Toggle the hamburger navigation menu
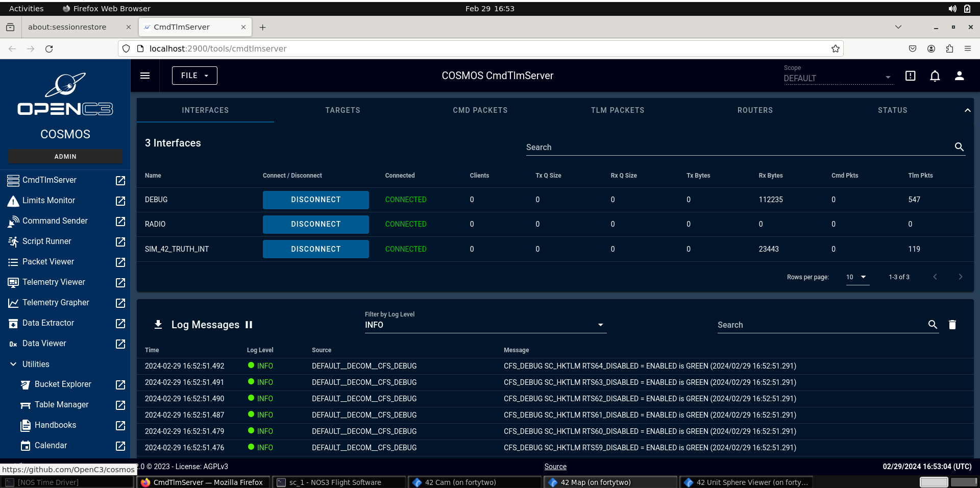The width and height of the screenshot is (980, 488). [145, 76]
